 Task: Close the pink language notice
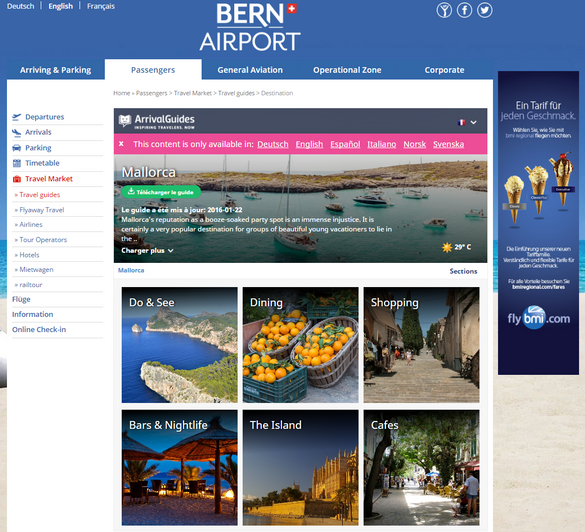[x=121, y=144]
